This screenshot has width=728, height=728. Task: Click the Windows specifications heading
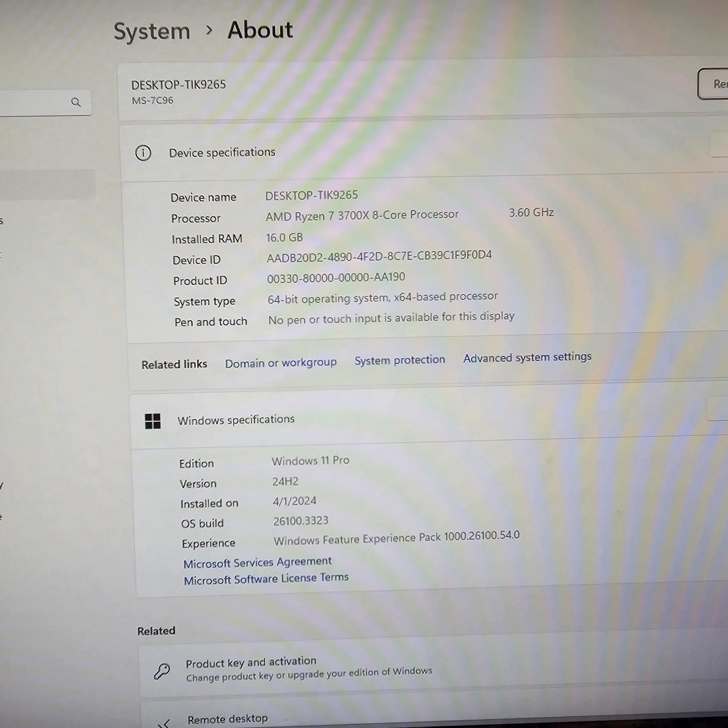(x=236, y=419)
